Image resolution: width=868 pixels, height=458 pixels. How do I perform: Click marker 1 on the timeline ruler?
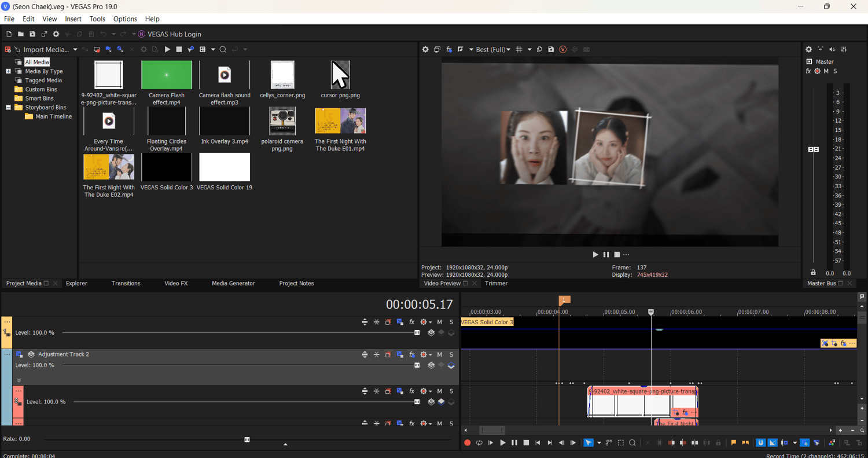point(564,300)
